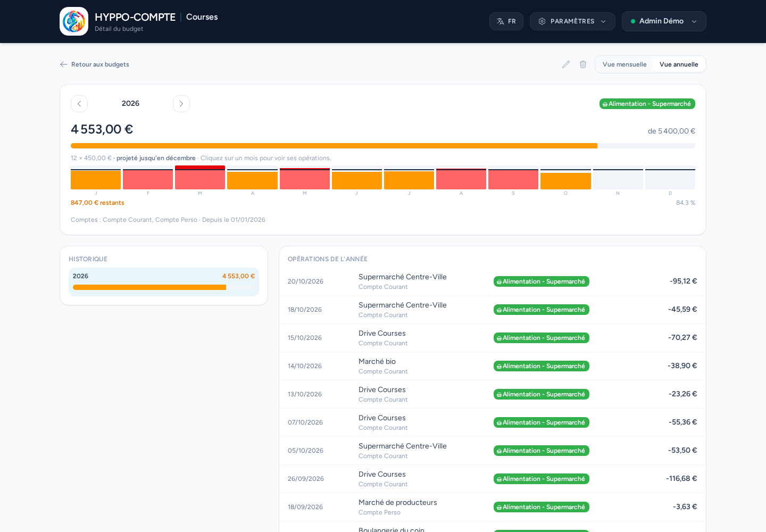Expand the Admin Démo user menu
Viewport: 766px width, 532px height.
click(664, 21)
